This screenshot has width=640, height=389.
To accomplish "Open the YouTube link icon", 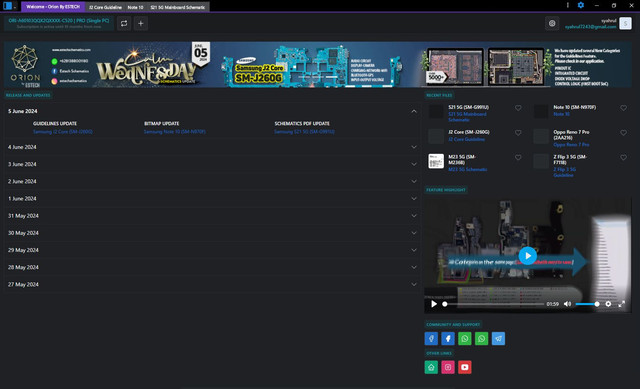I will (x=464, y=367).
